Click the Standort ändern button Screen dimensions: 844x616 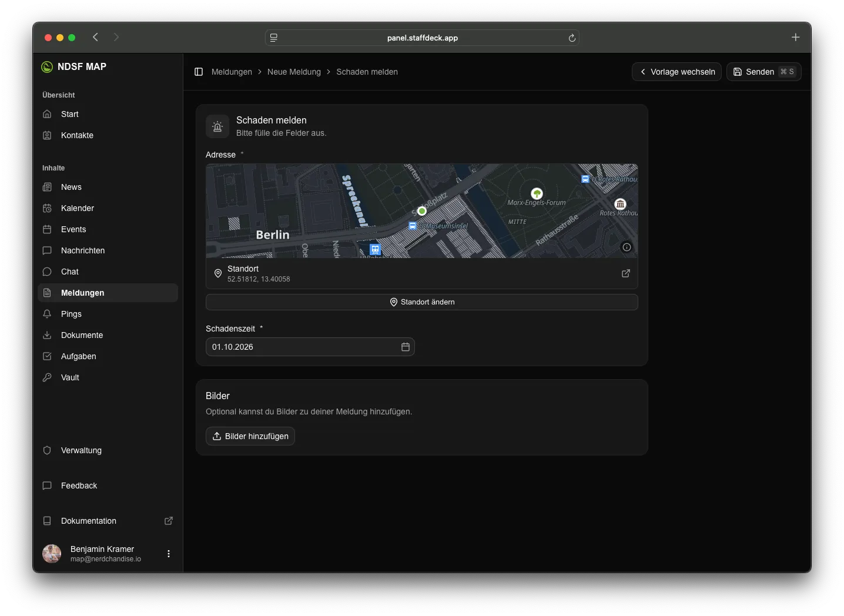[422, 302]
